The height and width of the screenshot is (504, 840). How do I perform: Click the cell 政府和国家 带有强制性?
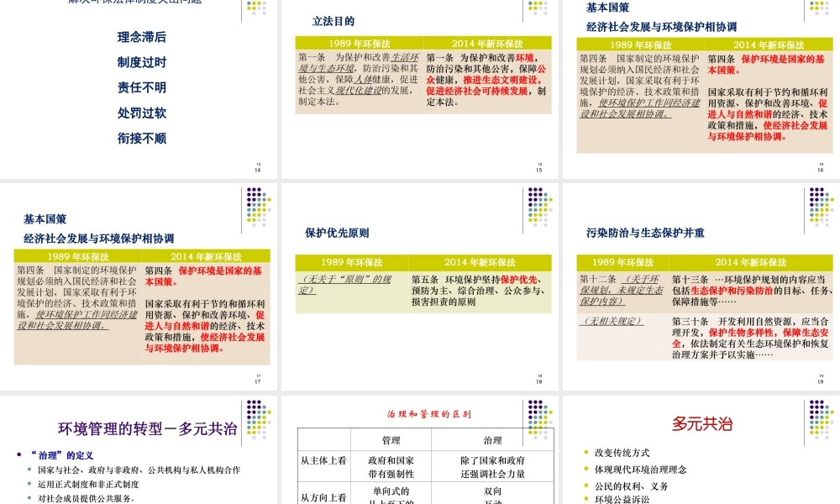391,466
